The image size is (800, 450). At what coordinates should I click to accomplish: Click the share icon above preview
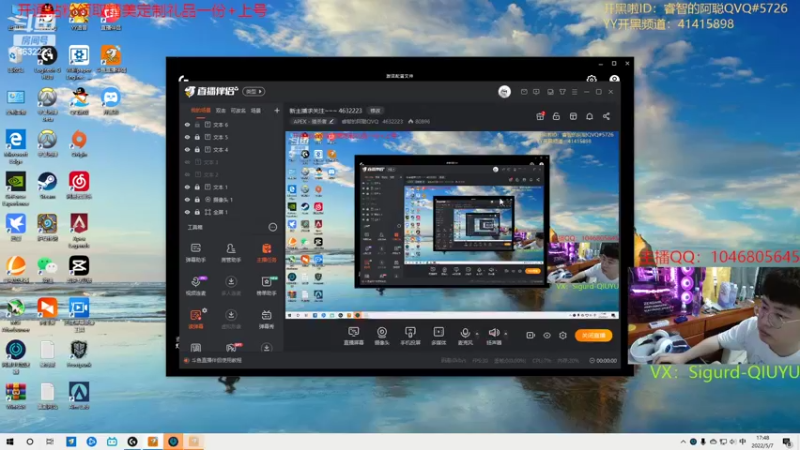coord(606,116)
